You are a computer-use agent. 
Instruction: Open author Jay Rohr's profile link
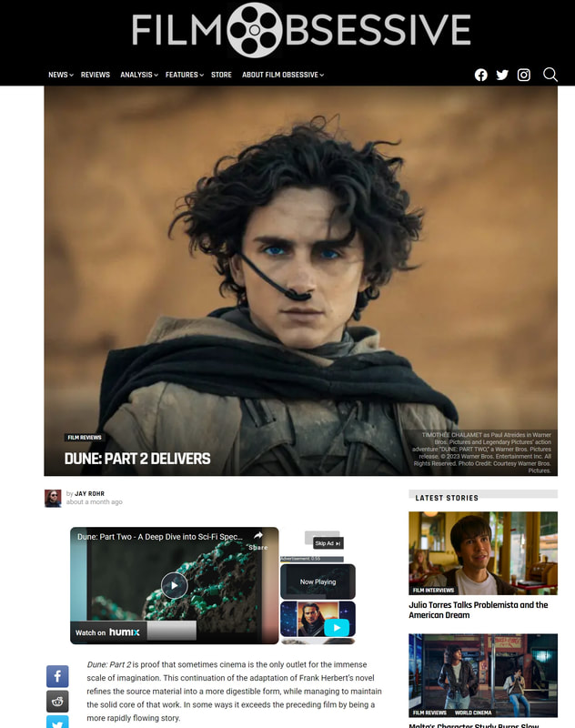(89, 493)
